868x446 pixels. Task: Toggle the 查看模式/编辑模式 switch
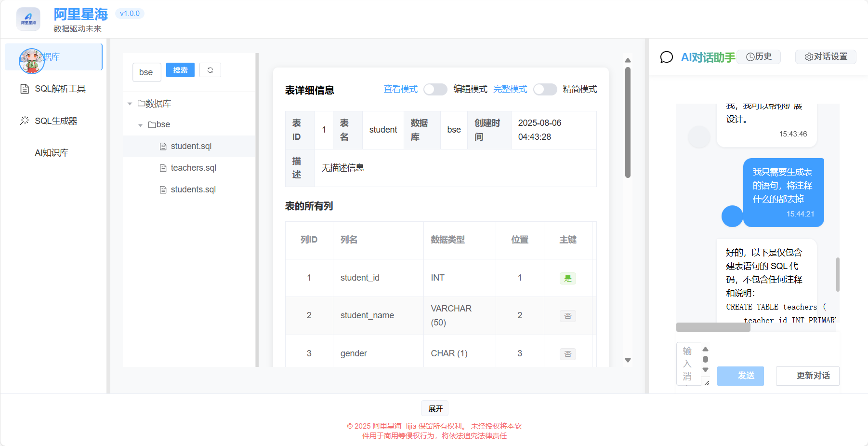pos(435,89)
